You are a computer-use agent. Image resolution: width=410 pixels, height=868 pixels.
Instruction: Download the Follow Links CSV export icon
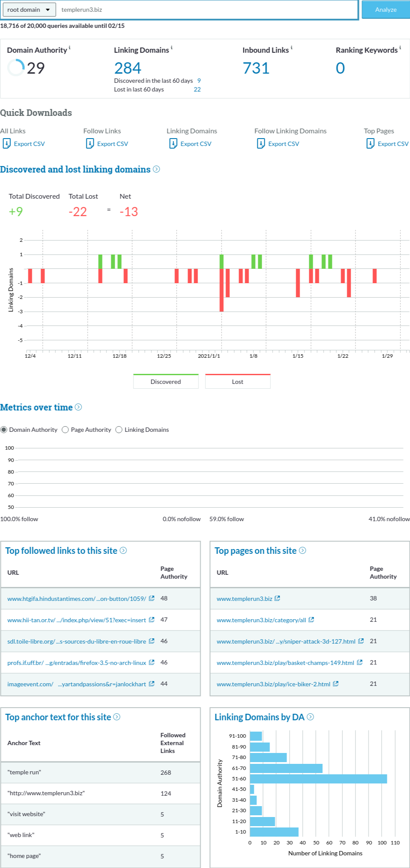[90, 143]
